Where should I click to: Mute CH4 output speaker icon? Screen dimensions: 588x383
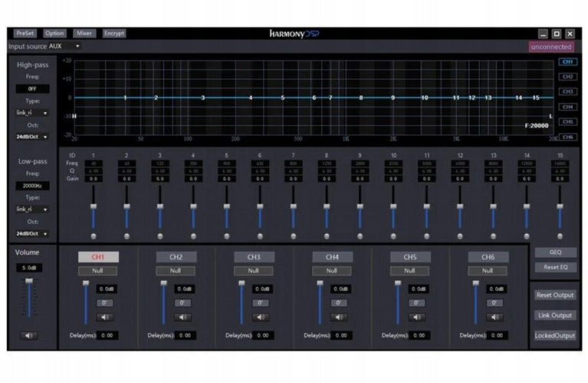point(339,317)
